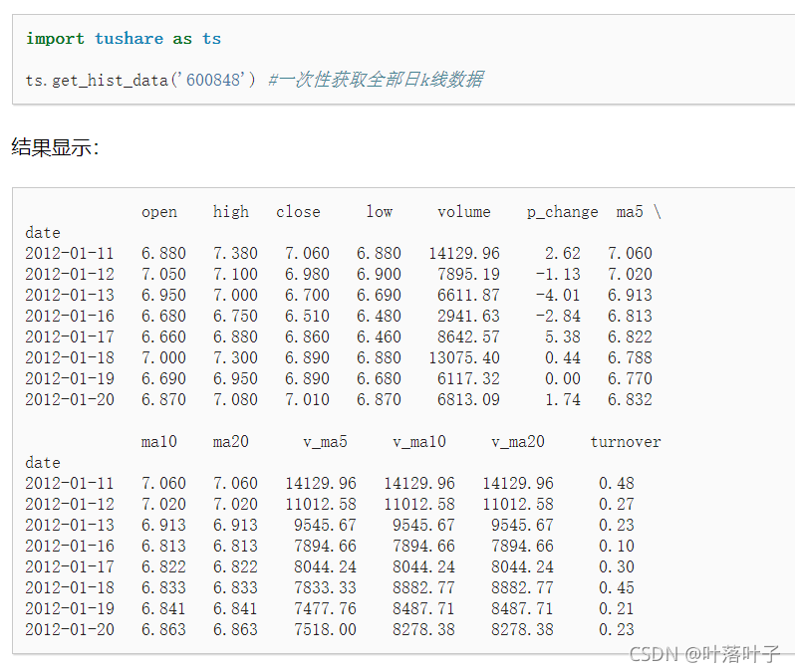Click the stock code '600848' string
795x672 pixels.
[213, 80]
